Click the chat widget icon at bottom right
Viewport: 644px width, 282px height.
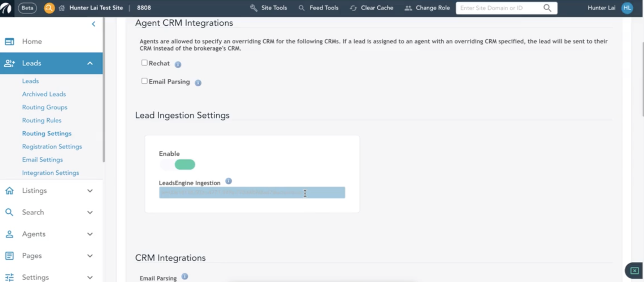pos(634,270)
